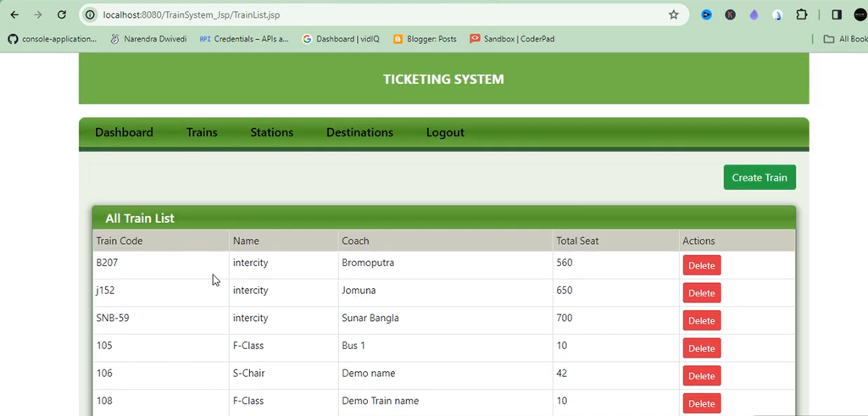Delete the train with code 108
Viewport: 868px width, 416px height.
coord(701,403)
